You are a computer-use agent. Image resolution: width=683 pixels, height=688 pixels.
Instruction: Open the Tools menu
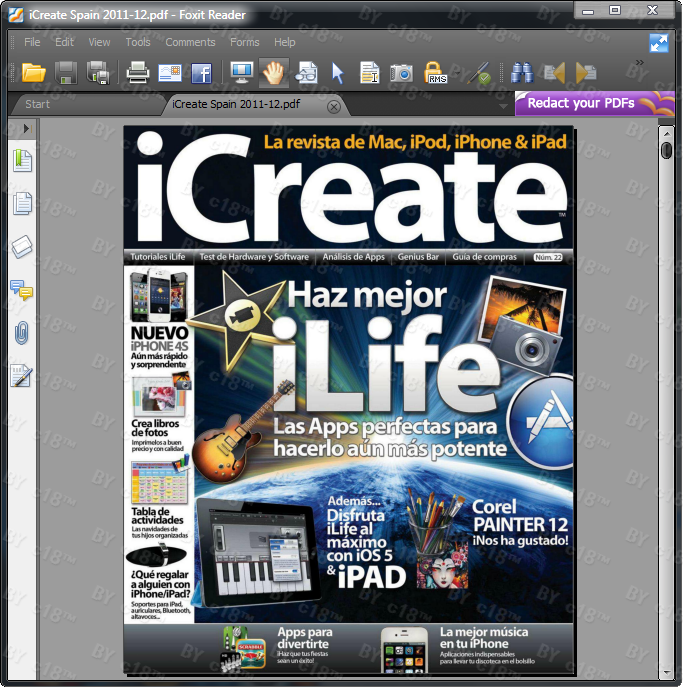pyautogui.click(x=138, y=42)
